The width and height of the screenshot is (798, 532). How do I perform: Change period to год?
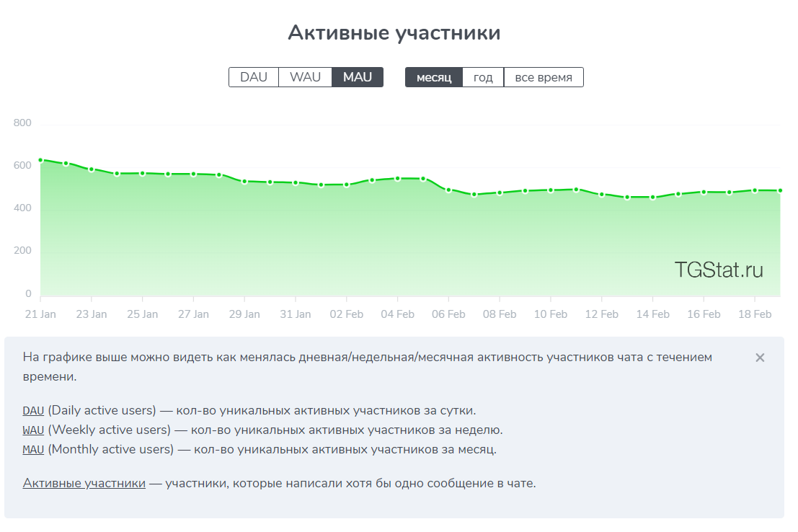(483, 77)
